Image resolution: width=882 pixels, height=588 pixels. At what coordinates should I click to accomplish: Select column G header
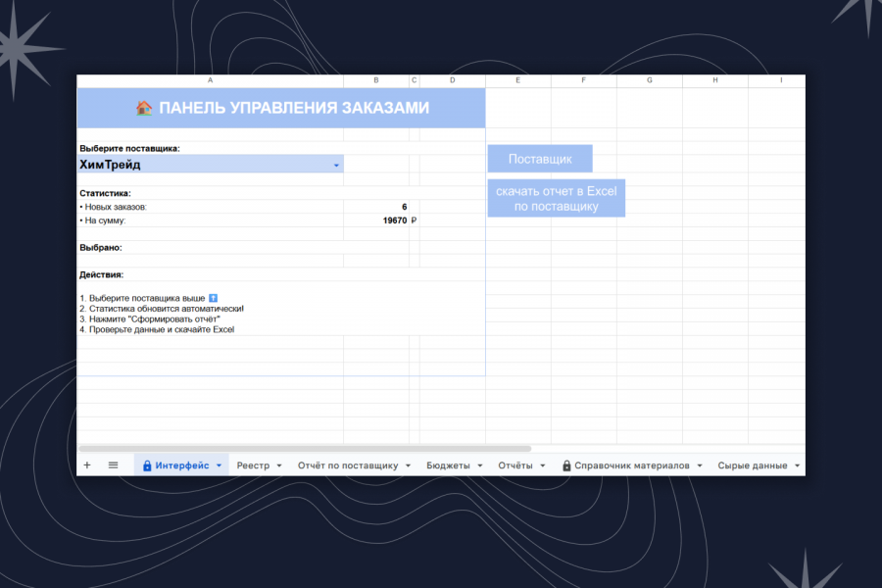(x=650, y=80)
